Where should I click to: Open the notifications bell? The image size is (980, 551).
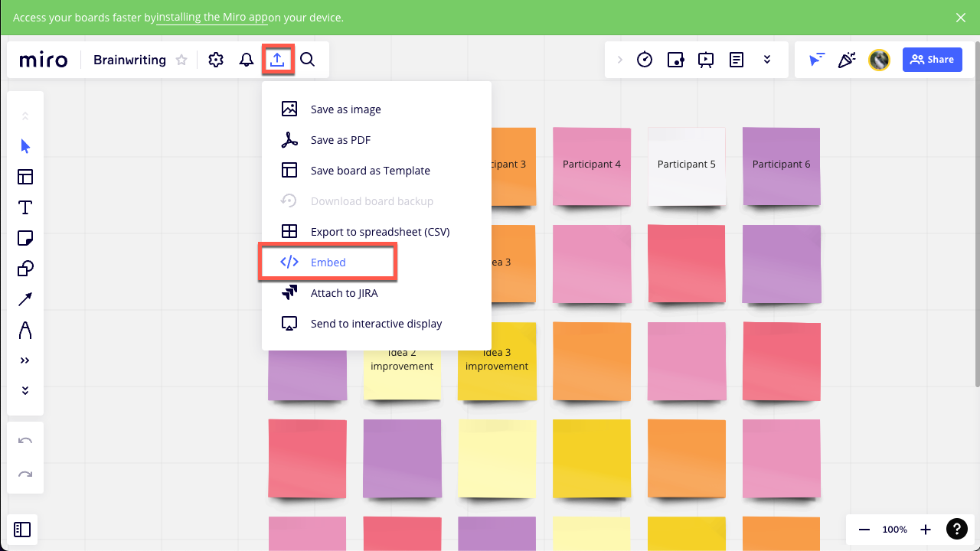click(x=247, y=60)
